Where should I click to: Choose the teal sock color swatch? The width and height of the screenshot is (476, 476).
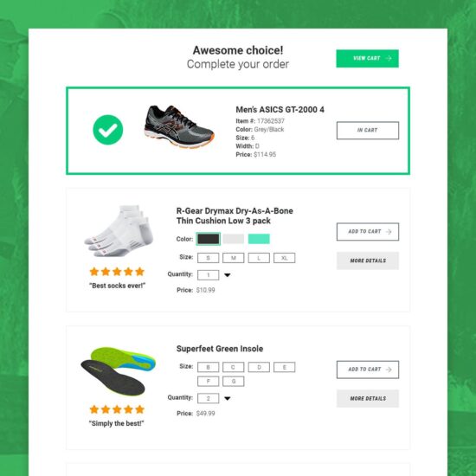[259, 239]
